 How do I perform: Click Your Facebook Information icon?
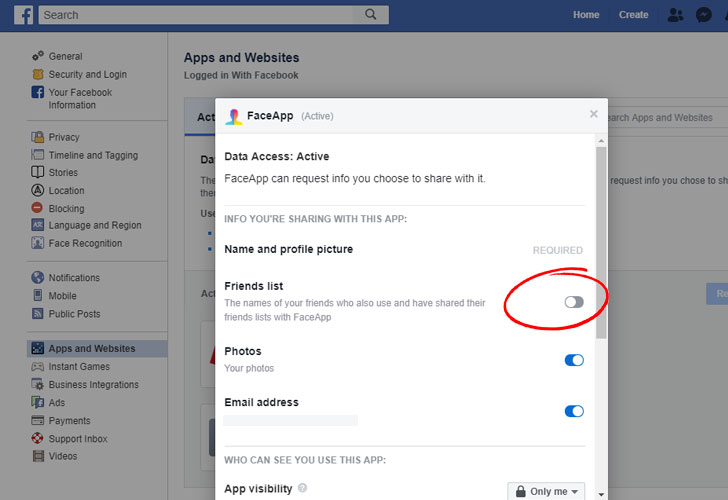tap(38, 92)
